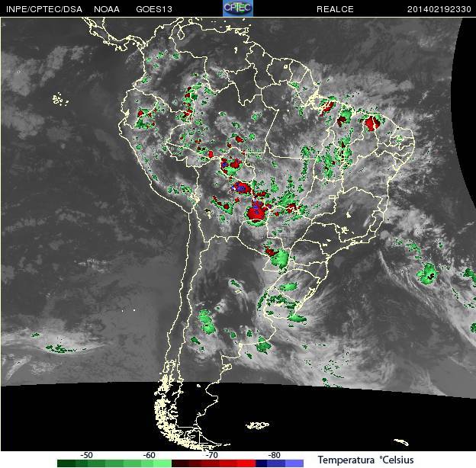
Task: Click the light blue segment of color bar
Action: tap(294, 463)
